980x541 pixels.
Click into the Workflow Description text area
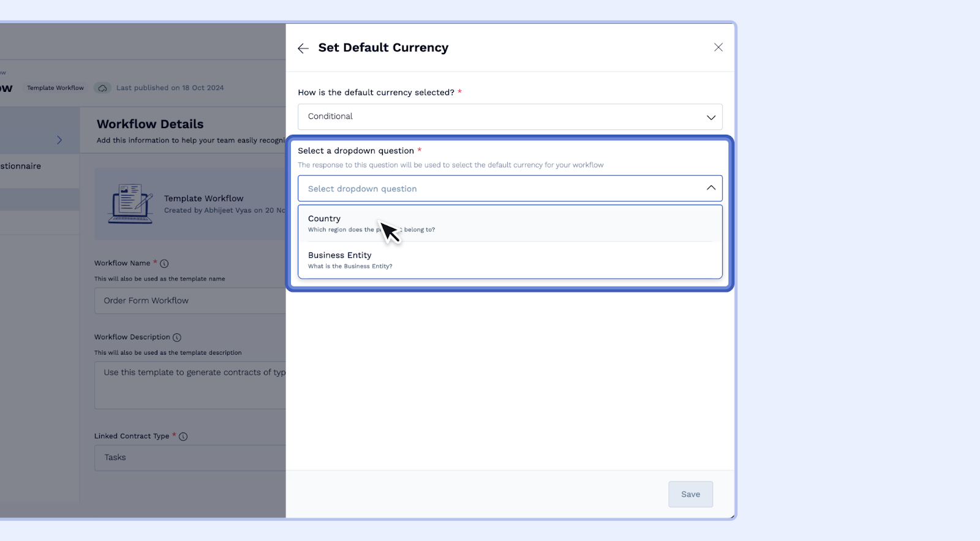(x=190, y=385)
